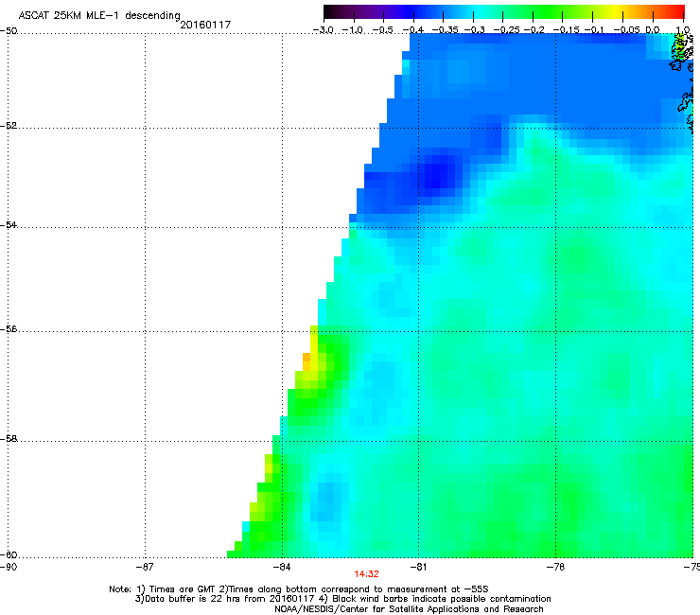
Task: Click the date label 20160117
Action: point(205,25)
